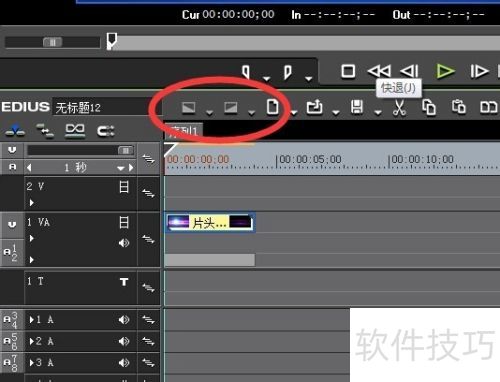Screen dimensions: 500x382
Task: Toggle group/link mode icon
Action: tap(105, 131)
